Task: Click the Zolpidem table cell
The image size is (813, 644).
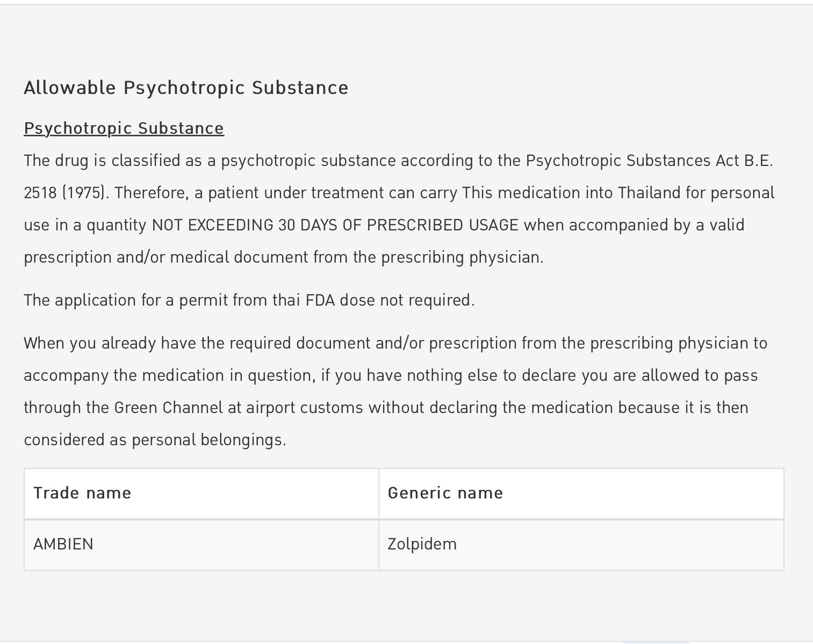Action: [x=581, y=544]
